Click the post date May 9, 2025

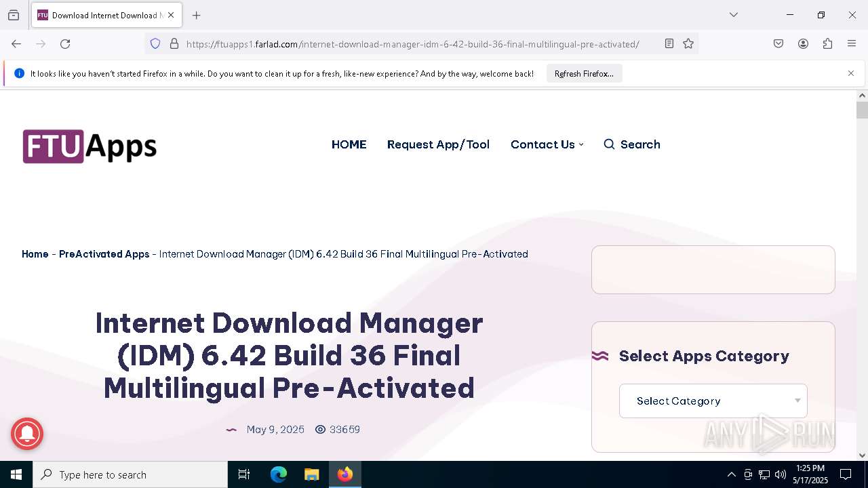[x=275, y=430]
